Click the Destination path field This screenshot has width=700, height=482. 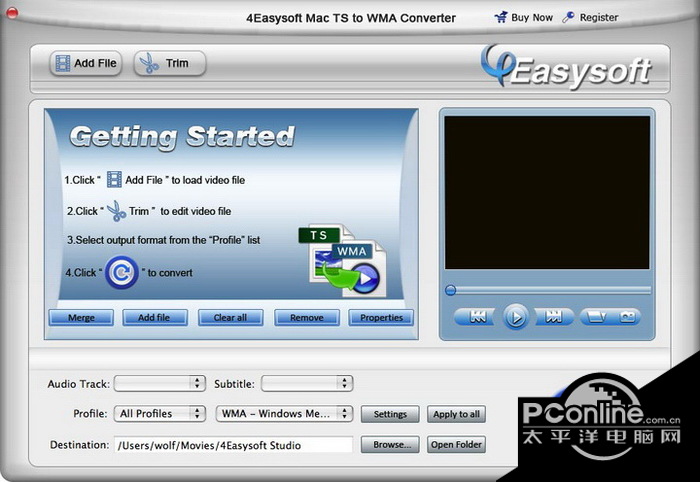(x=233, y=445)
